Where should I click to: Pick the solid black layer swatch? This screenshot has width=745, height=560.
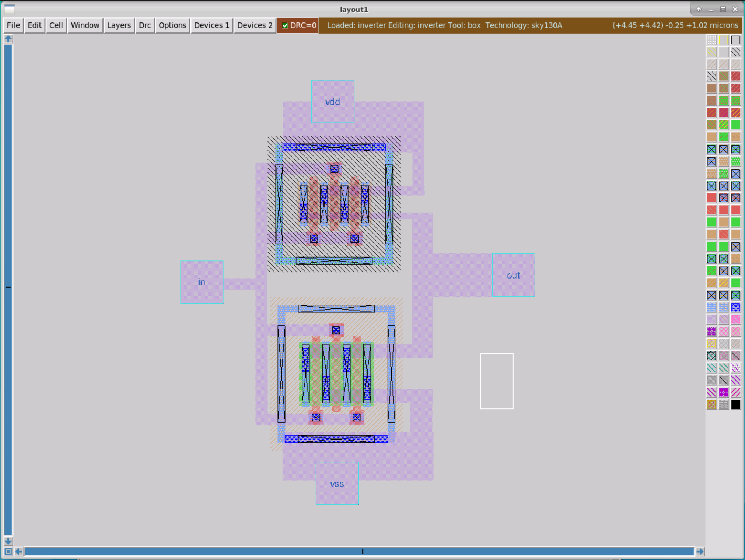pos(736,405)
